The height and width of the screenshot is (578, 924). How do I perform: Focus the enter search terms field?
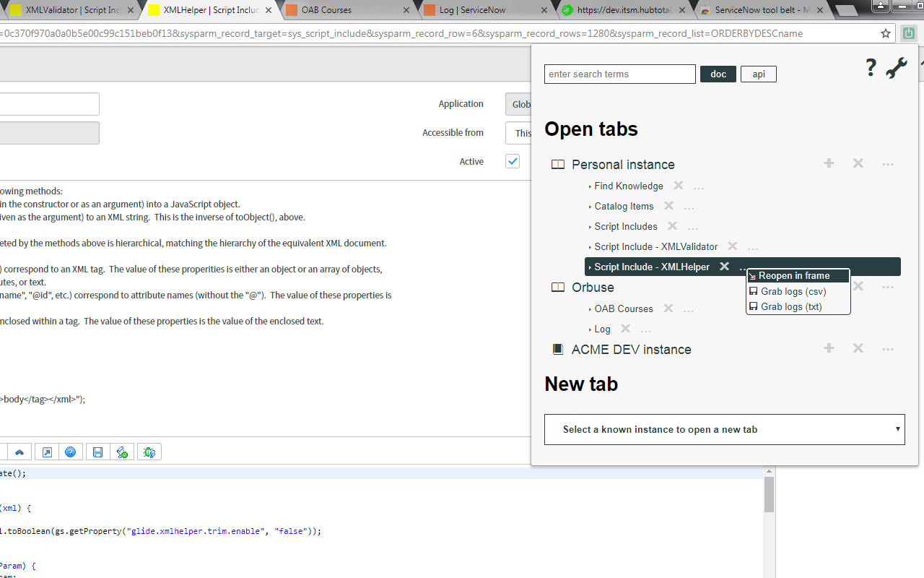pyautogui.click(x=620, y=74)
